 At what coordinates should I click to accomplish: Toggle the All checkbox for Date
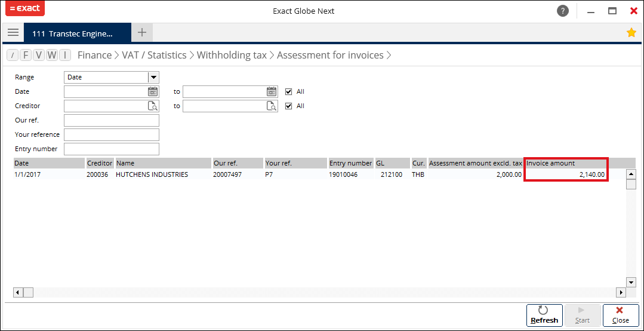289,91
